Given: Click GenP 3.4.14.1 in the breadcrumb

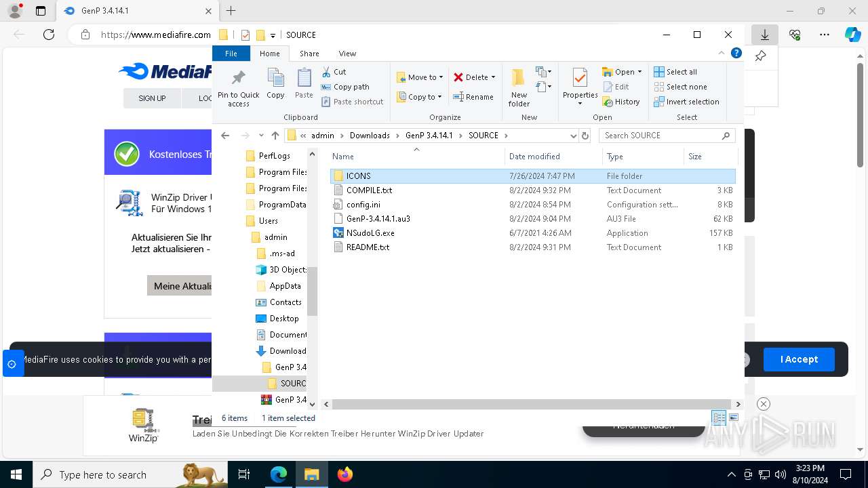Looking at the screenshot, I should point(429,136).
